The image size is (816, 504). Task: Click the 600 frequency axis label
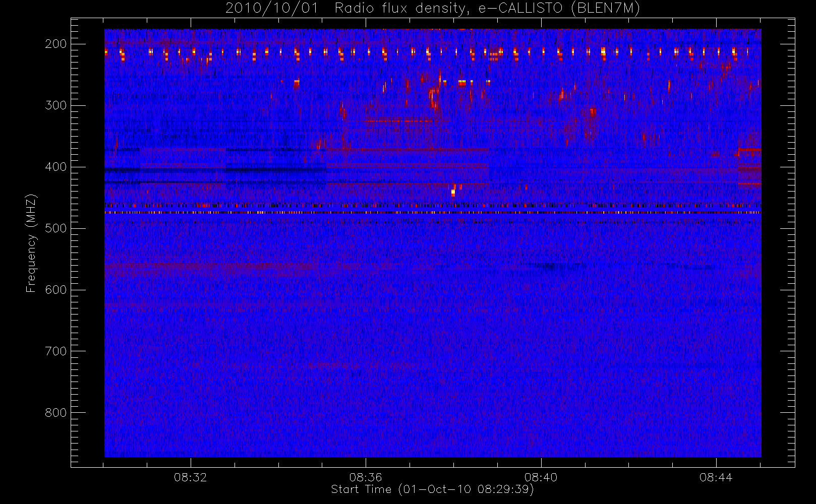click(56, 290)
